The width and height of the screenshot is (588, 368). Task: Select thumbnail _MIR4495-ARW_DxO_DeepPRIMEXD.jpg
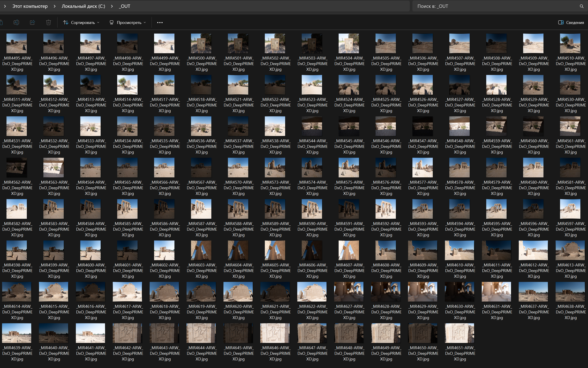click(x=17, y=43)
